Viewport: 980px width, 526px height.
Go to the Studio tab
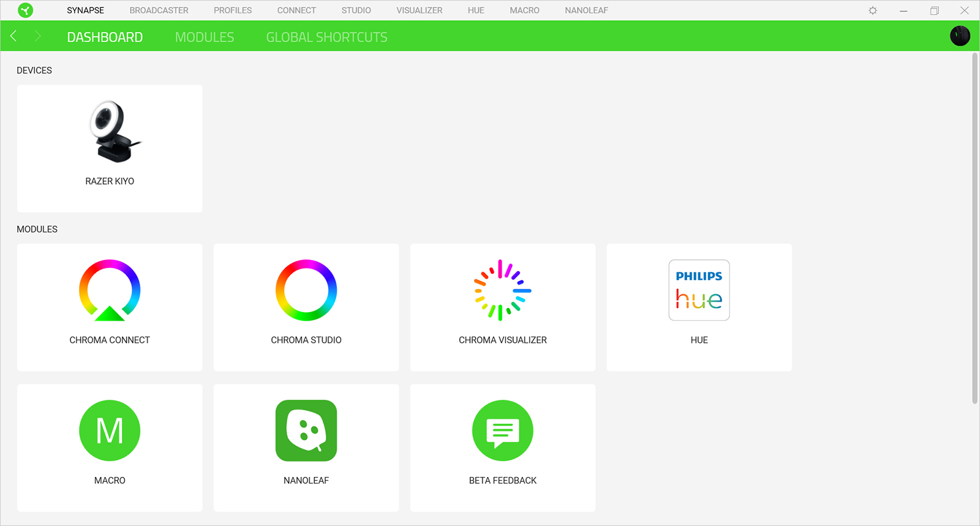pos(356,10)
